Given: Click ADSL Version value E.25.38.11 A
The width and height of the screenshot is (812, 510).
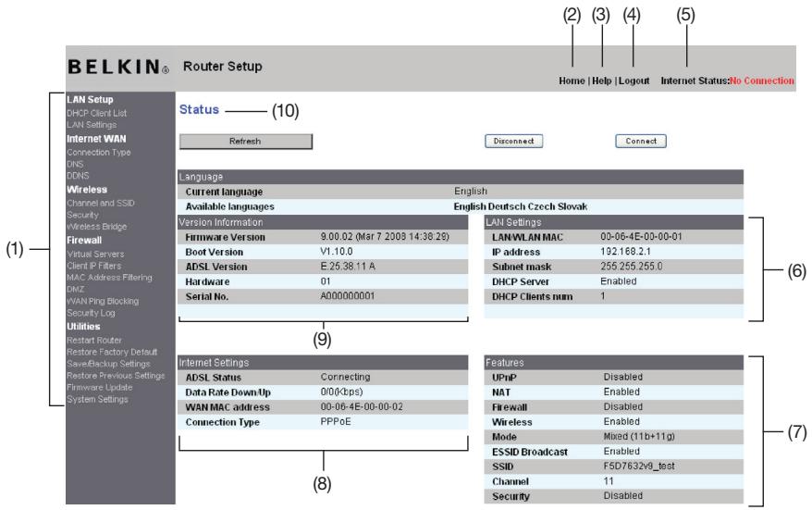Looking at the screenshot, I should (x=348, y=267).
